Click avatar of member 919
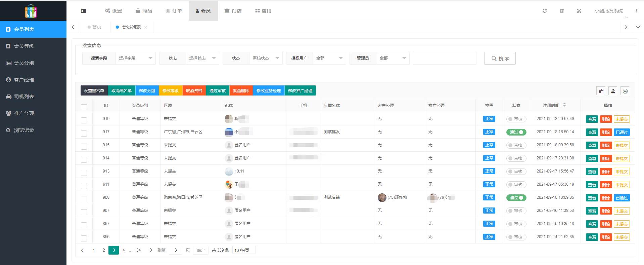The image size is (644, 265). (x=229, y=119)
